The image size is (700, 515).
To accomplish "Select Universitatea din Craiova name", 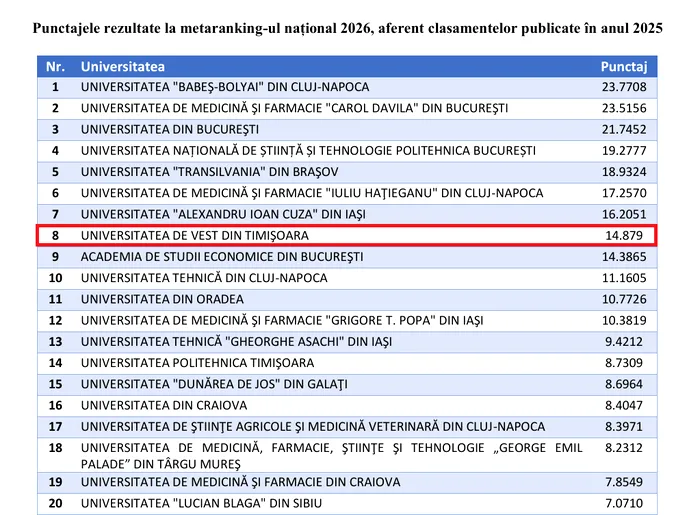I will point(164,405).
